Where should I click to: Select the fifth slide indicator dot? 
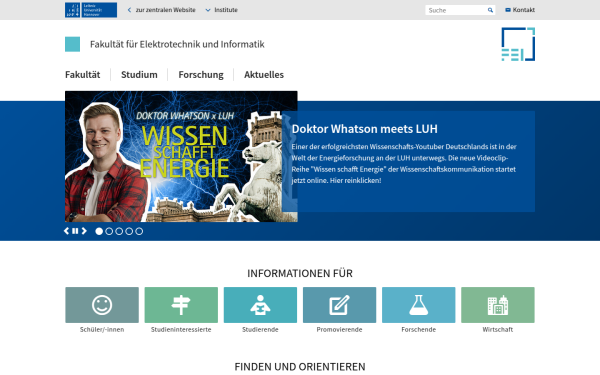[x=139, y=231]
